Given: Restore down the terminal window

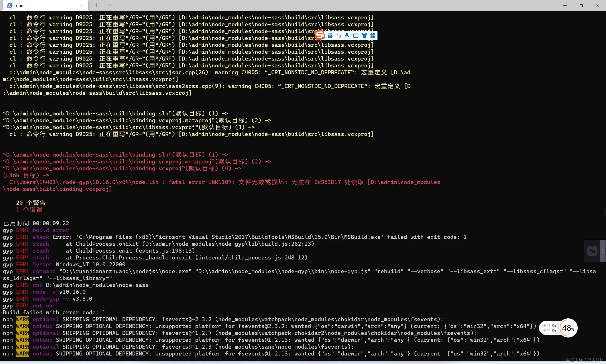Looking at the screenshot, I should tap(581, 5).
